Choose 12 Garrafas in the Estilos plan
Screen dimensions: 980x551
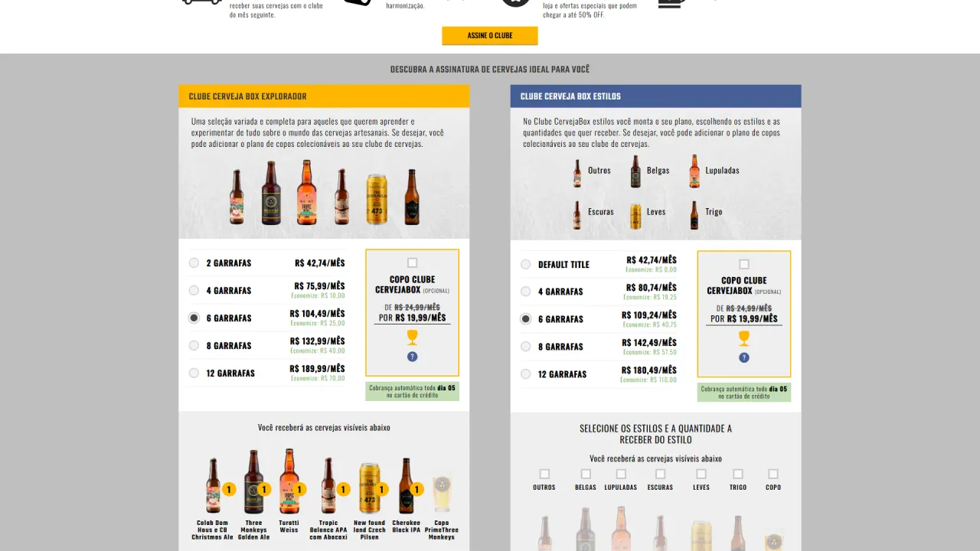(525, 374)
